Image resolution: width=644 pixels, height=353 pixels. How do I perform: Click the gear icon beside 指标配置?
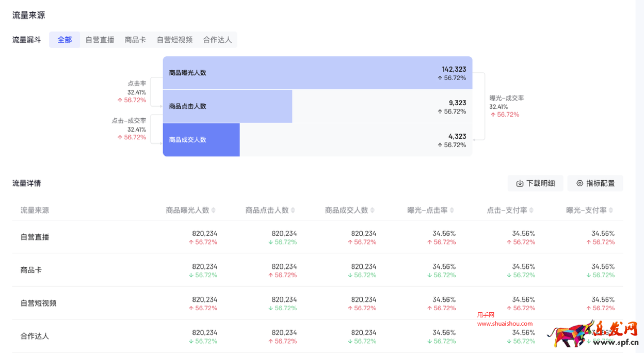click(580, 183)
